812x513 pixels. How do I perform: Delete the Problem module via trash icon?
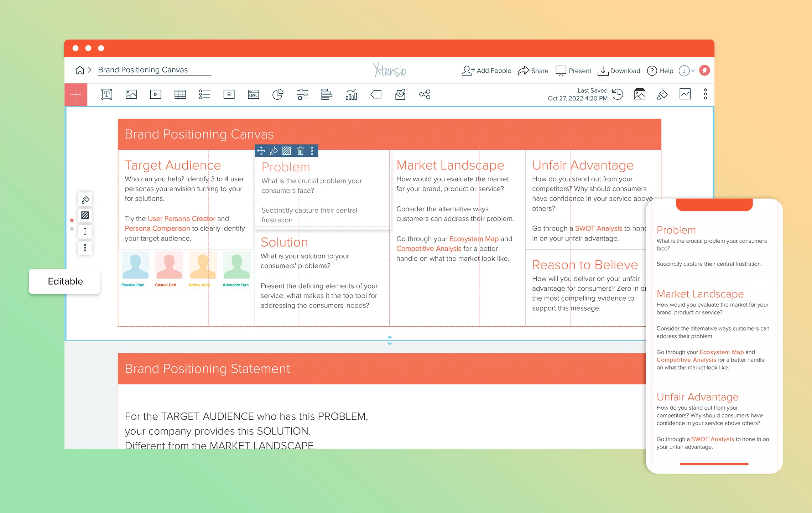pyautogui.click(x=300, y=150)
